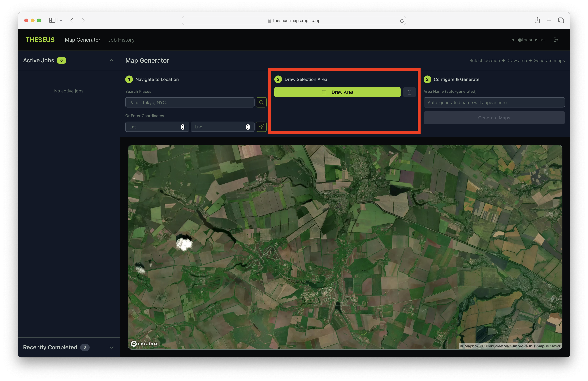
Task: Click the logout icon beside the email
Action: point(556,40)
